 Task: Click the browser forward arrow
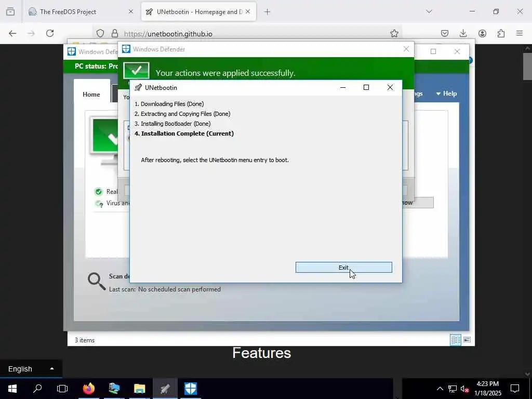tap(31, 33)
